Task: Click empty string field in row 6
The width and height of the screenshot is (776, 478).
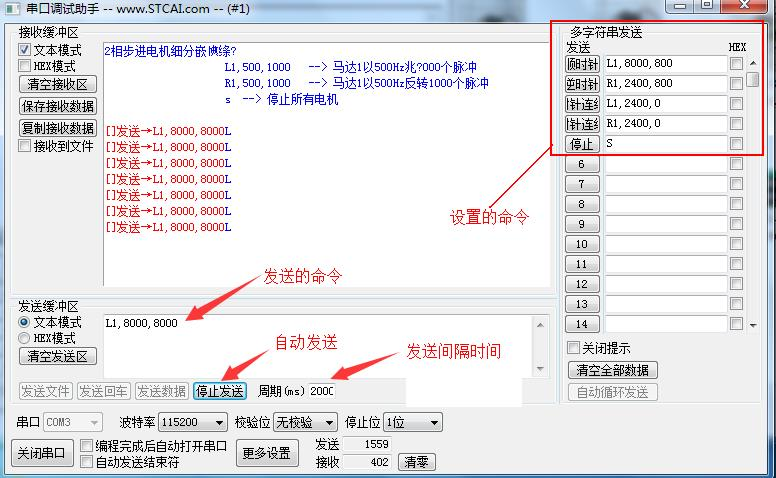Action: coord(666,164)
